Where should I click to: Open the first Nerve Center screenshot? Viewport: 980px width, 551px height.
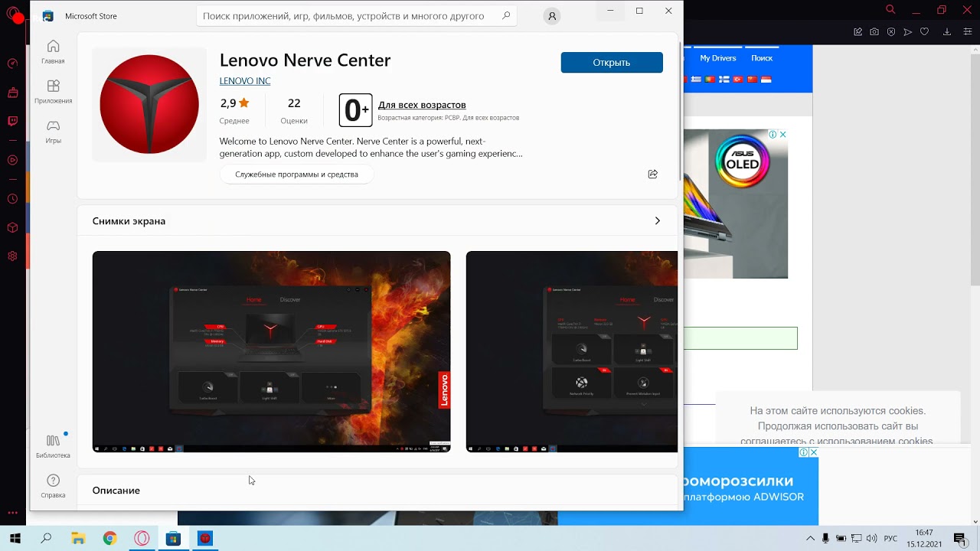(272, 352)
